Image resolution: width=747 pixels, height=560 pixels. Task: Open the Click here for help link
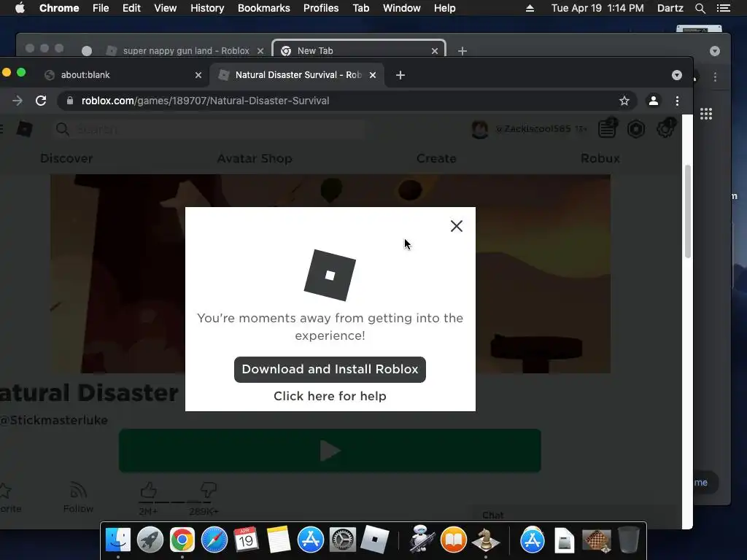[330, 396]
